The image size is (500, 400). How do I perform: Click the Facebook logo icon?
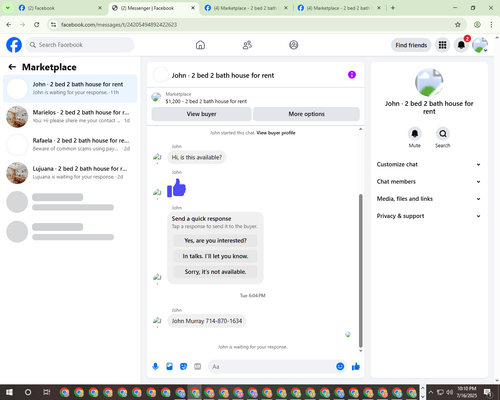tap(14, 45)
